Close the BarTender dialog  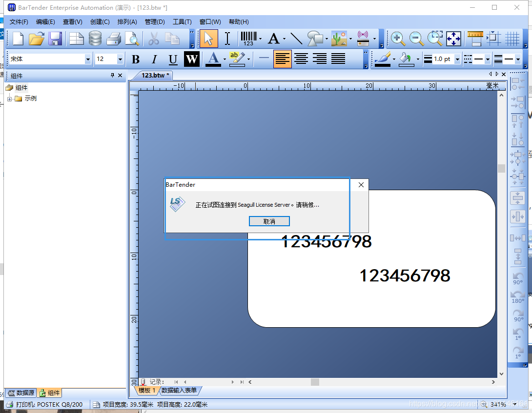361,185
